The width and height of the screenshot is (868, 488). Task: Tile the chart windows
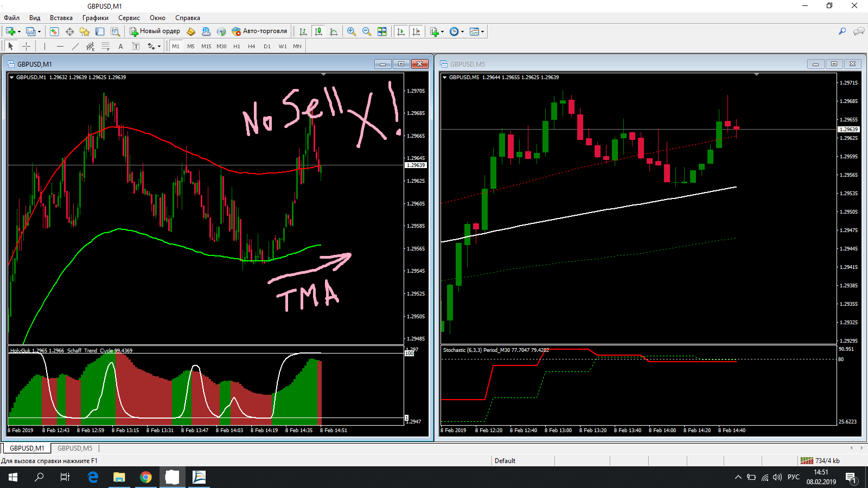(x=382, y=31)
